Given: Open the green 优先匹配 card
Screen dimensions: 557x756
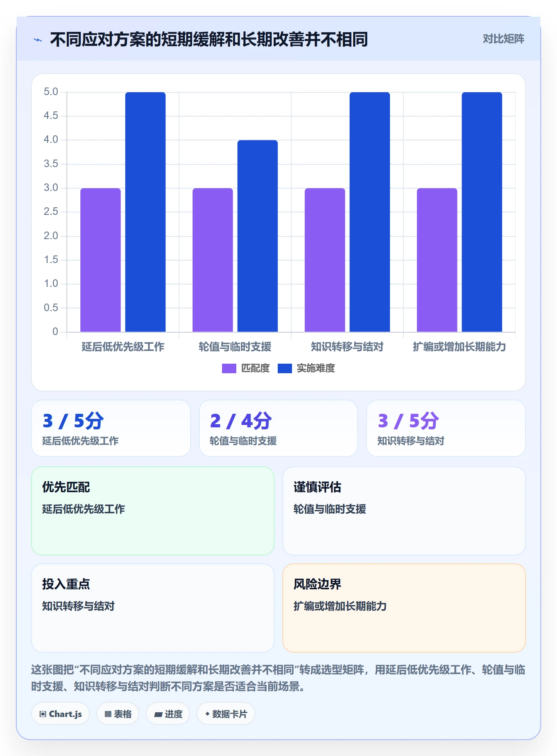Looking at the screenshot, I should pos(153,511).
